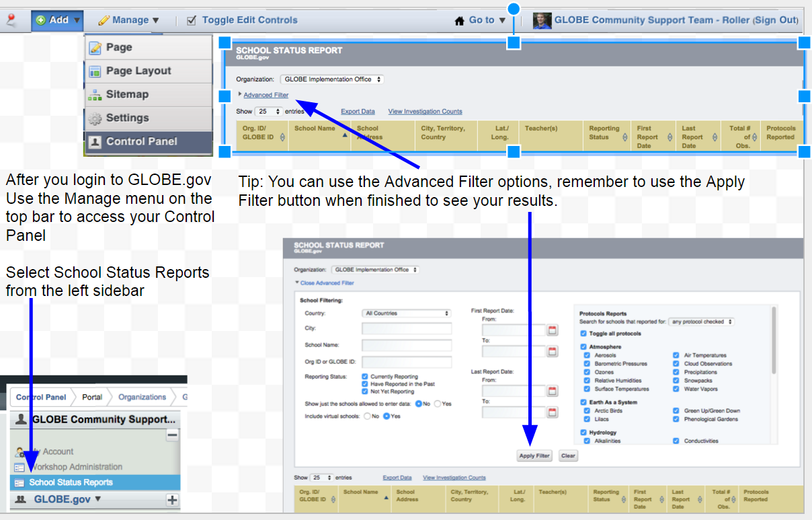Click the City input field

coord(407,328)
